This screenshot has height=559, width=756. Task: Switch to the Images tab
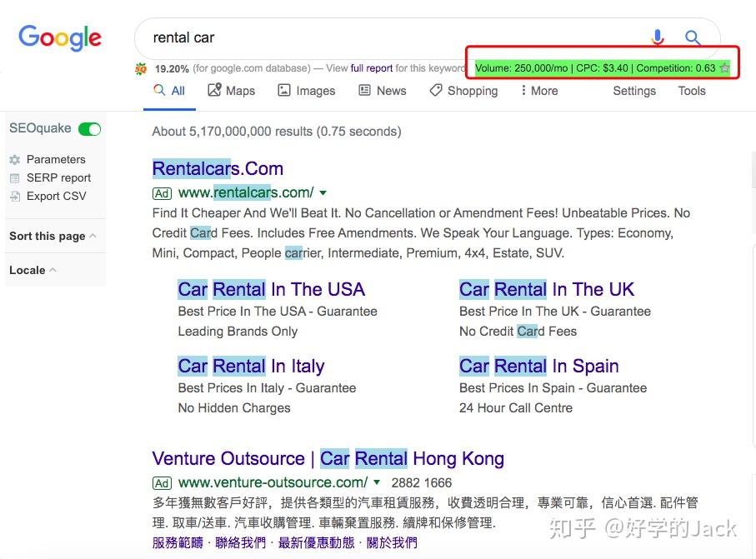coord(306,91)
